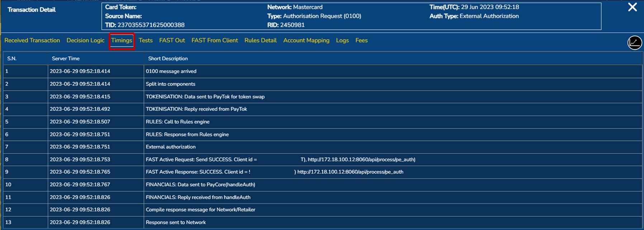Screen dimensions: 644x230
Task: Open the timing chart graph icon
Action: (634, 43)
